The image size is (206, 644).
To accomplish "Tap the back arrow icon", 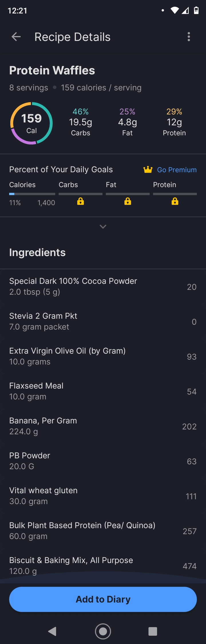I will pos(16,37).
